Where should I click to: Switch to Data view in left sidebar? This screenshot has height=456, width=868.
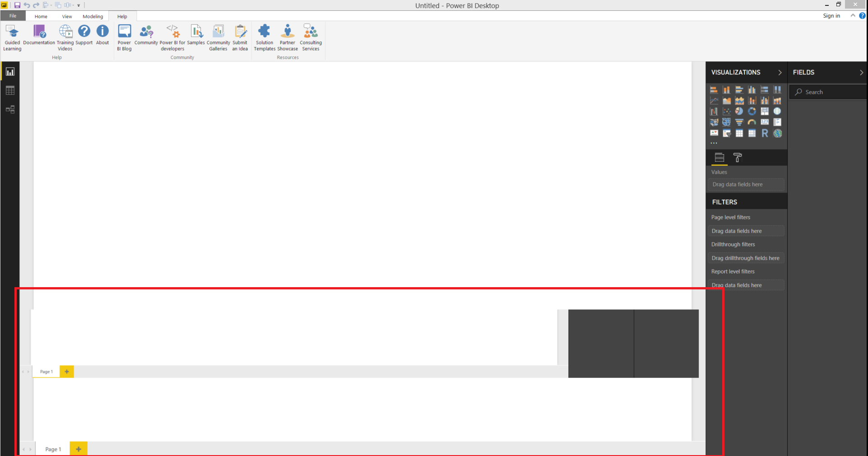point(10,91)
